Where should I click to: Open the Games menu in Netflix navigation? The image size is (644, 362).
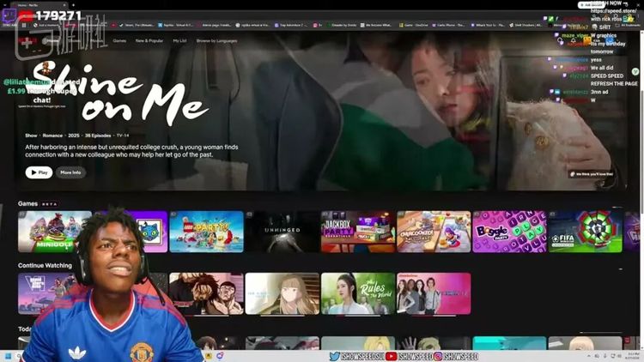coord(119,40)
